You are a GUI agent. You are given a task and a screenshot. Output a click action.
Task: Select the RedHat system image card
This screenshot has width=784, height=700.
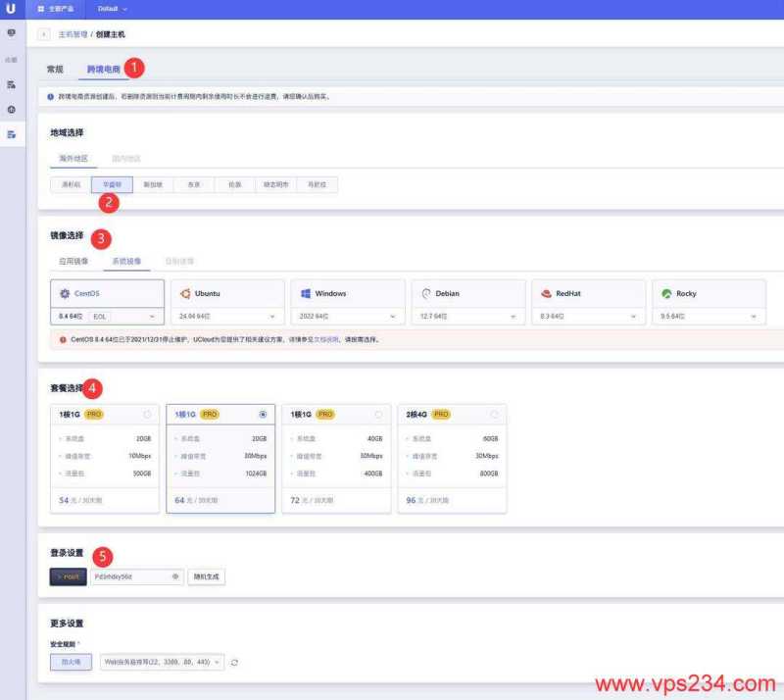[x=589, y=293]
